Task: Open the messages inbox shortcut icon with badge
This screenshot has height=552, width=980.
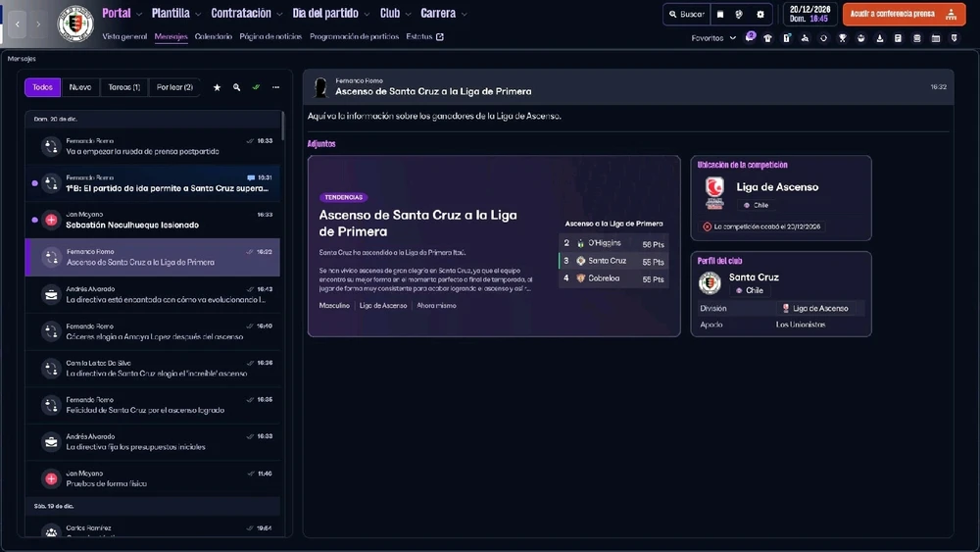Action: pos(750,37)
